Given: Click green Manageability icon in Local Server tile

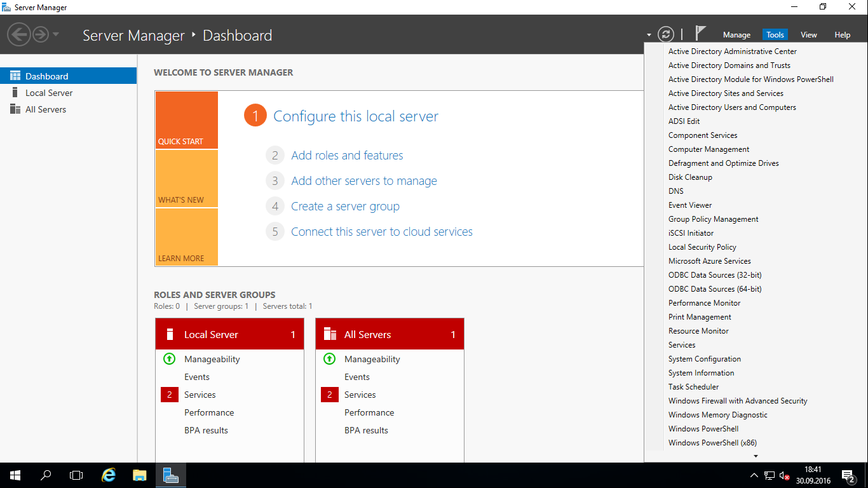Looking at the screenshot, I should [x=169, y=358].
